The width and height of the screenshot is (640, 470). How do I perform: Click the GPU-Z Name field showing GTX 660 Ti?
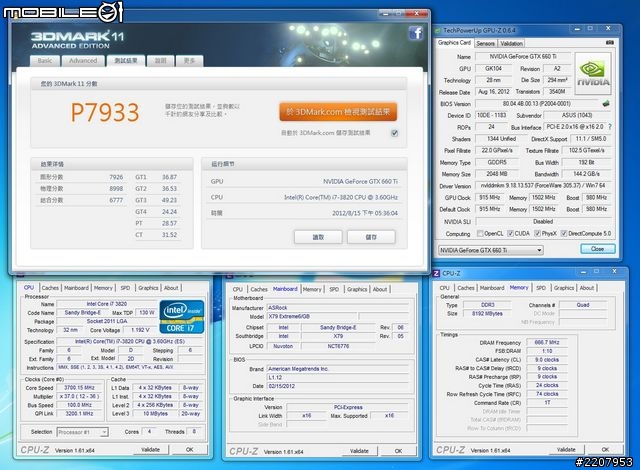coord(523,57)
